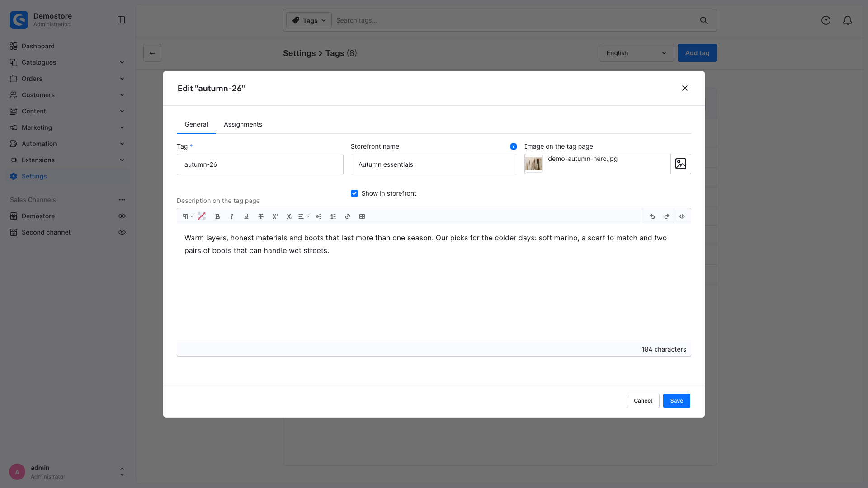
Task: Click the demo-autumn-hero.jpg thumbnail
Action: tap(534, 164)
